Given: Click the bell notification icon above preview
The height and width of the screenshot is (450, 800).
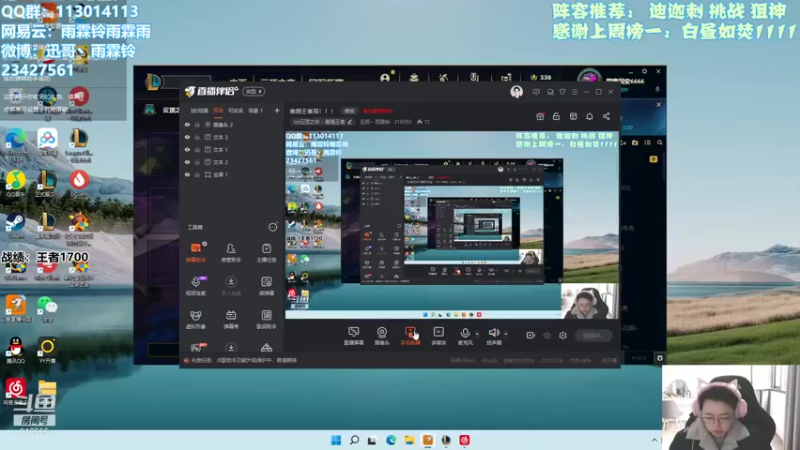Looking at the screenshot, I should [x=589, y=116].
